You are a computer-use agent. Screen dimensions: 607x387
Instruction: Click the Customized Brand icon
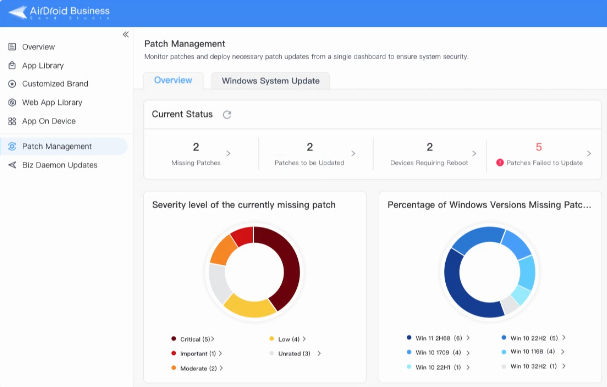click(12, 84)
